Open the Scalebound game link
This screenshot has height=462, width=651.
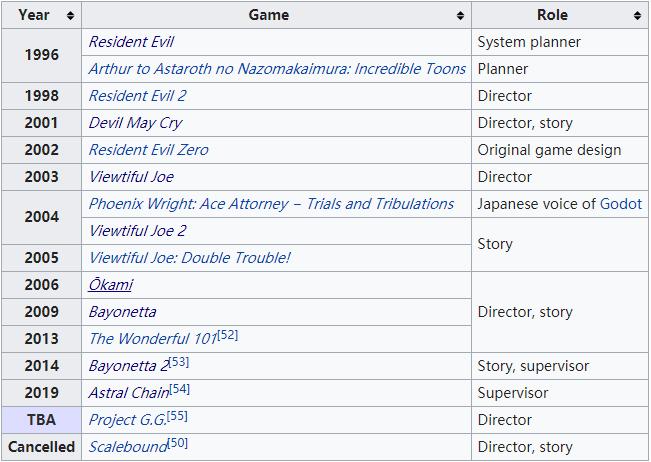(127, 447)
